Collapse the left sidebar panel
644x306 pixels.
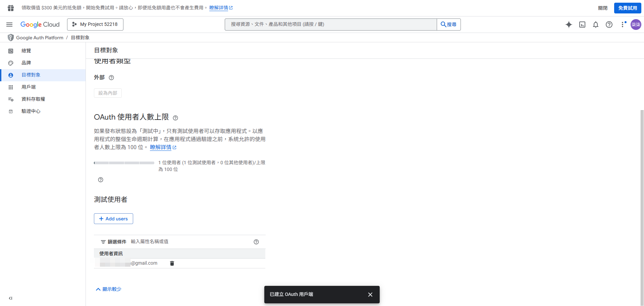pyautogui.click(x=10, y=298)
